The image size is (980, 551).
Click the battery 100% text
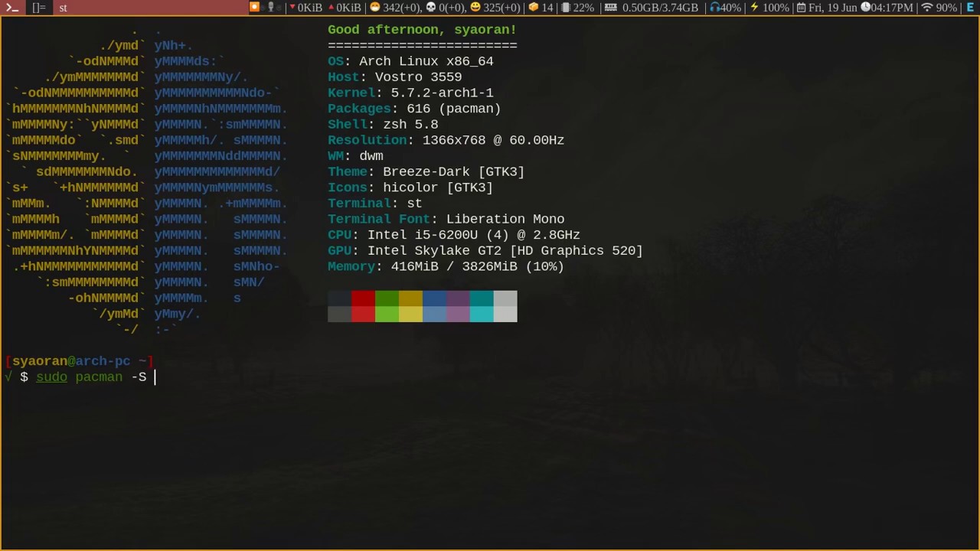pyautogui.click(x=776, y=8)
